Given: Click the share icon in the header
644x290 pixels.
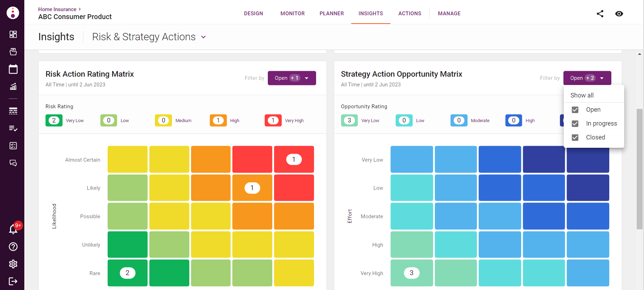Looking at the screenshot, I should coord(600,14).
